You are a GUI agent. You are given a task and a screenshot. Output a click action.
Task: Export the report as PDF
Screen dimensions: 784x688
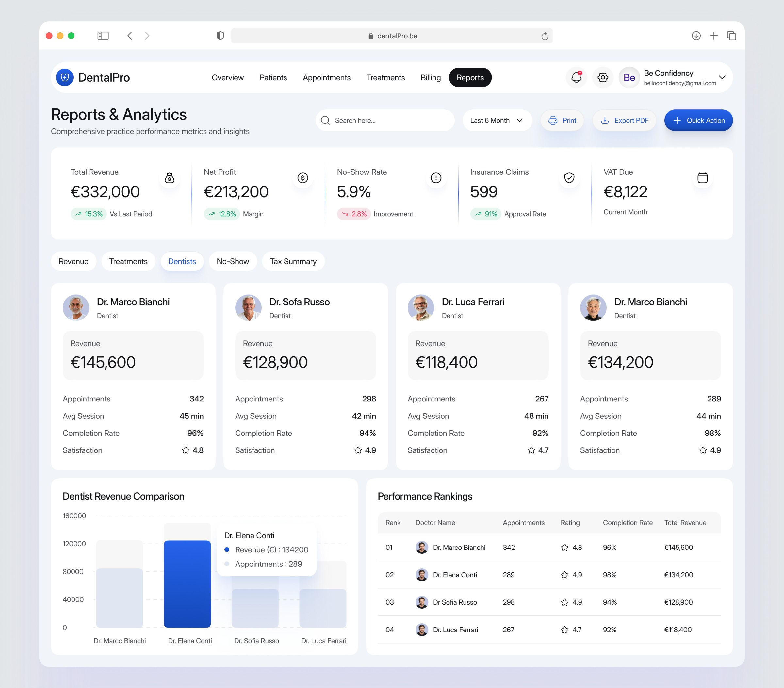[624, 121]
